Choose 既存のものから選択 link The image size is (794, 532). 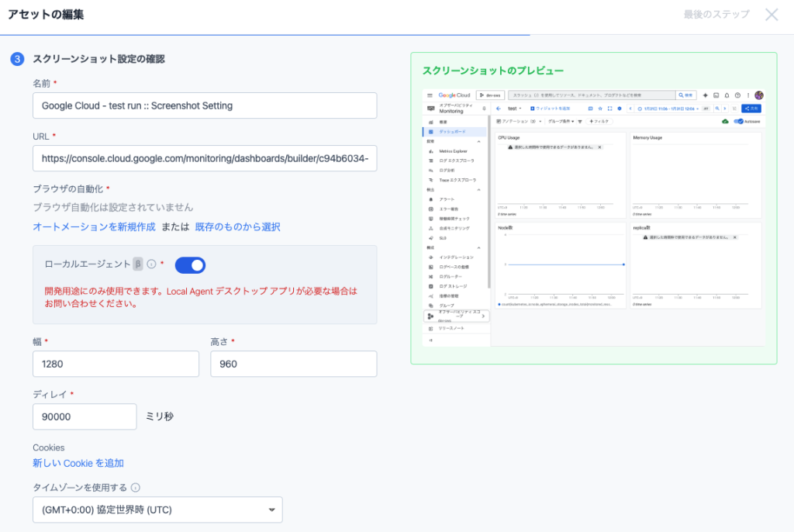click(x=237, y=226)
